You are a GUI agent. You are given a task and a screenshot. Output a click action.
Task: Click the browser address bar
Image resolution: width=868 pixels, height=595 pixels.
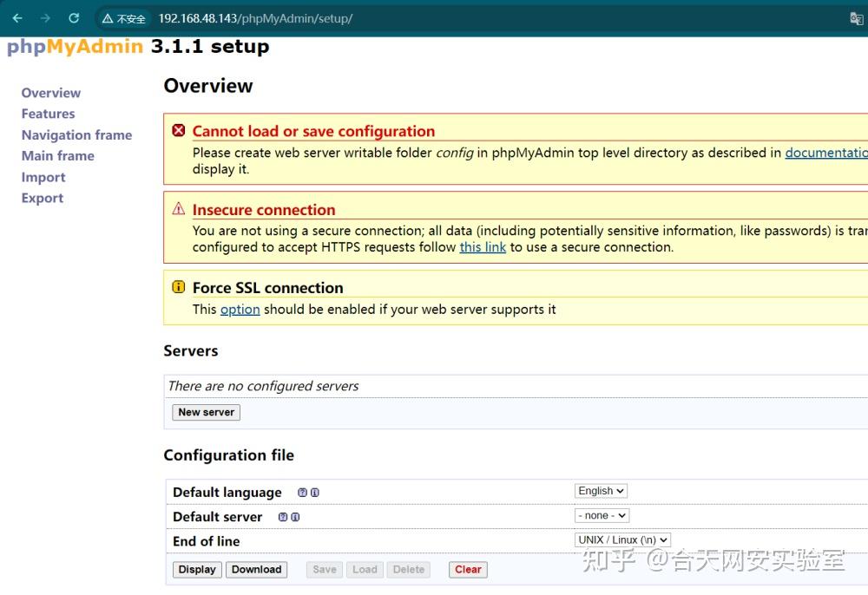click(260, 17)
